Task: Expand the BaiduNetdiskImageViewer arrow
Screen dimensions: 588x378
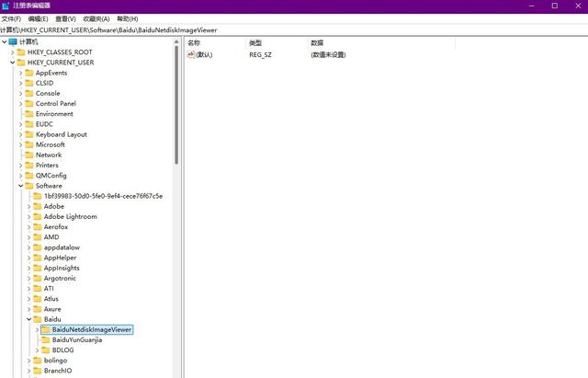Action: pos(37,329)
